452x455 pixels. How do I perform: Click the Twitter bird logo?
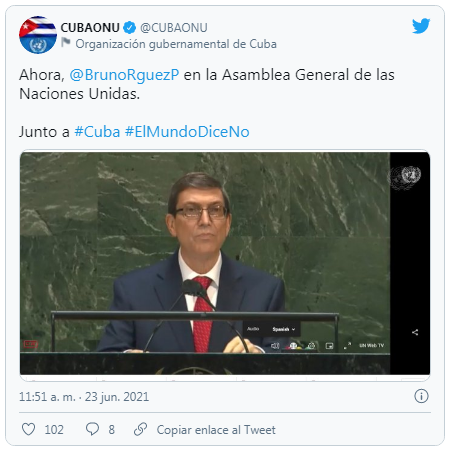[x=421, y=26]
